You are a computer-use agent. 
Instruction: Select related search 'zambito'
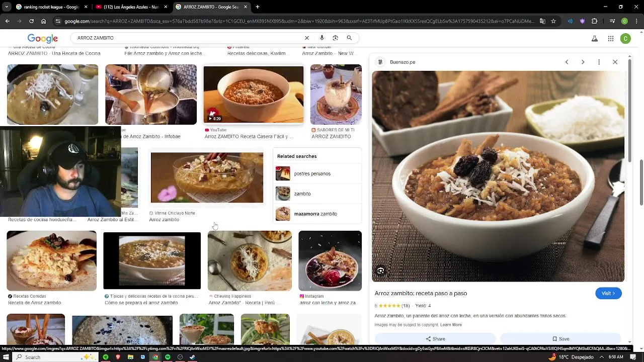pos(317,194)
